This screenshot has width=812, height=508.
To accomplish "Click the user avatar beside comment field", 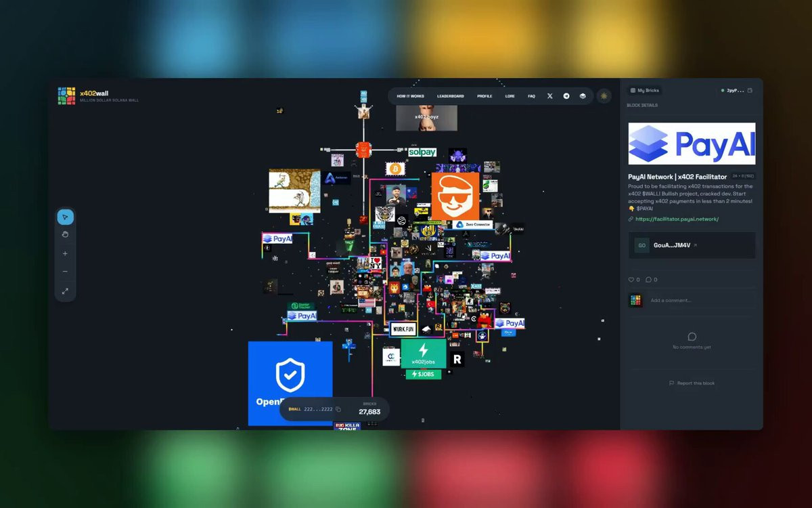I will click(635, 300).
